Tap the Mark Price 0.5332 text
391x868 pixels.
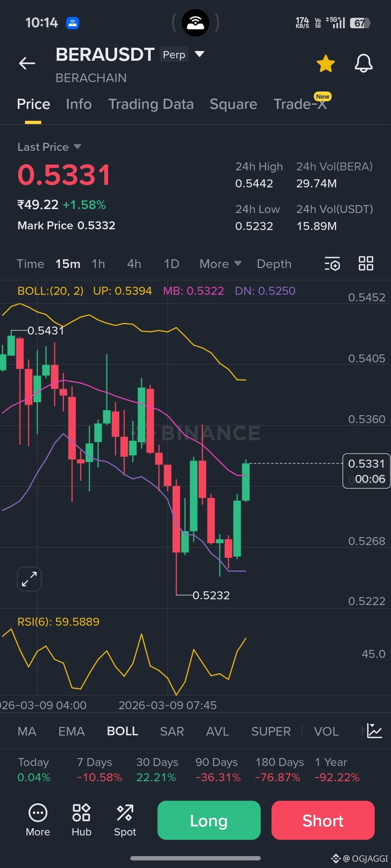coord(66,225)
